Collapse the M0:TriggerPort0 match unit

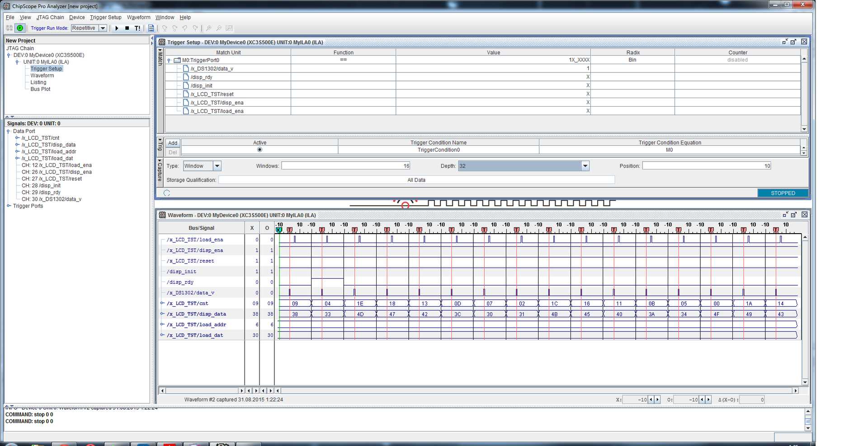point(169,60)
